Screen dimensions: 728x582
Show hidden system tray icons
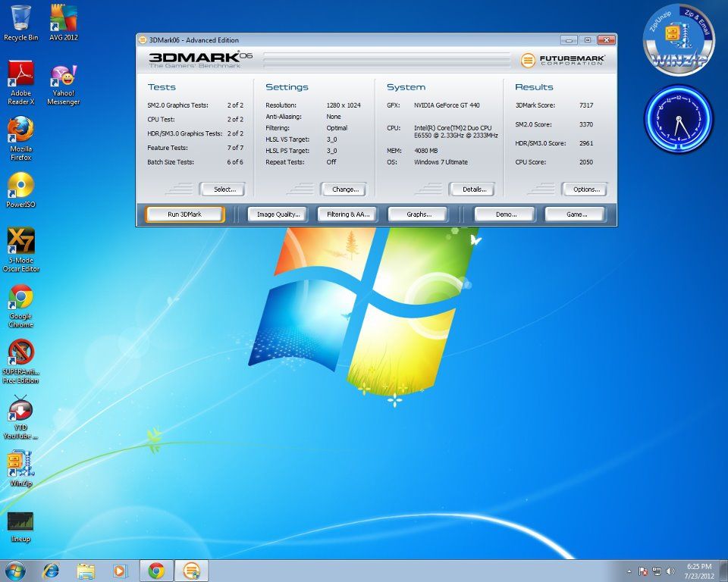tap(629, 571)
